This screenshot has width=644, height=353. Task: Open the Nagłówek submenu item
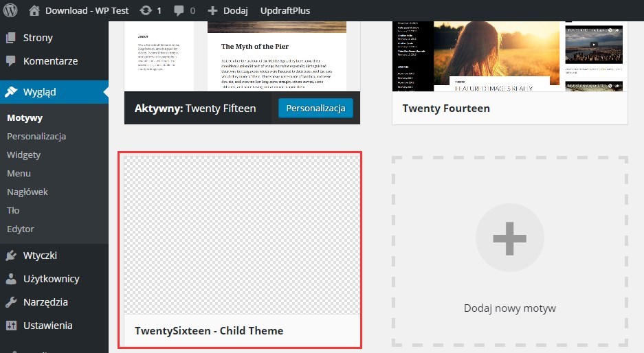click(27, 192)
